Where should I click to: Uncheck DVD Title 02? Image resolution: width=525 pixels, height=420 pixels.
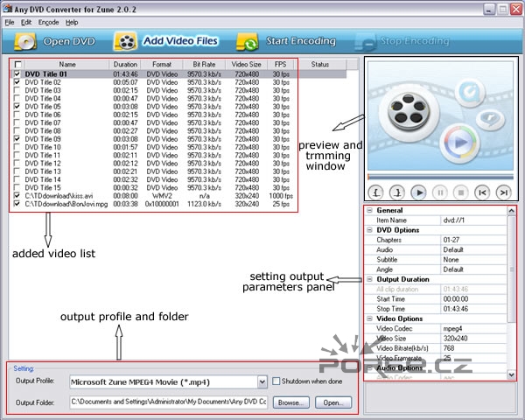(17, 82)
